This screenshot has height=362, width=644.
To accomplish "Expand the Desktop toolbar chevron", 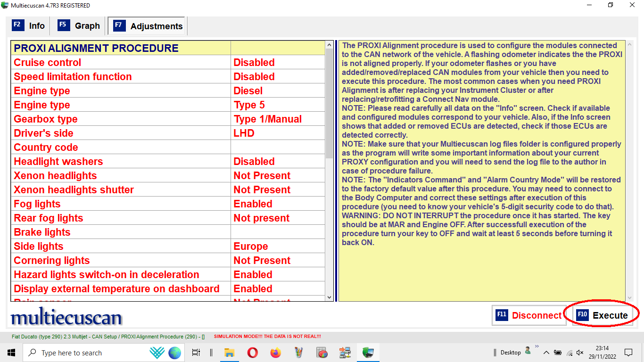I will [537, 346].
